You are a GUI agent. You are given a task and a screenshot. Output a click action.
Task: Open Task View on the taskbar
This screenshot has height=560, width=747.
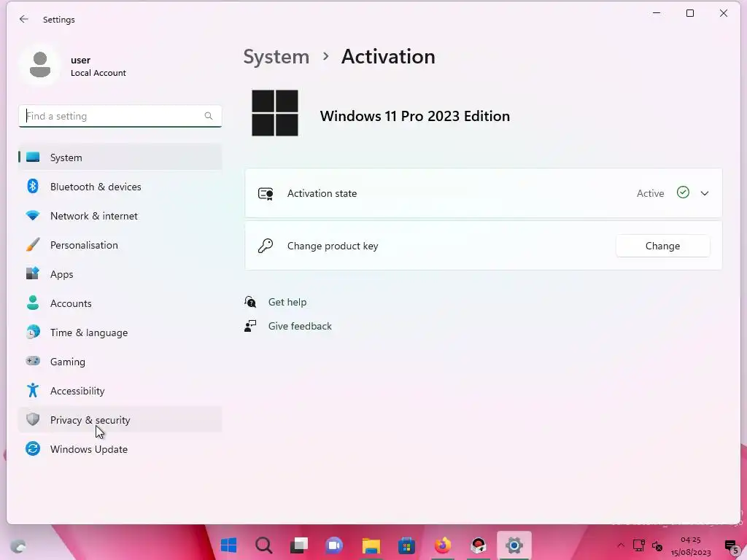[299, 545]
